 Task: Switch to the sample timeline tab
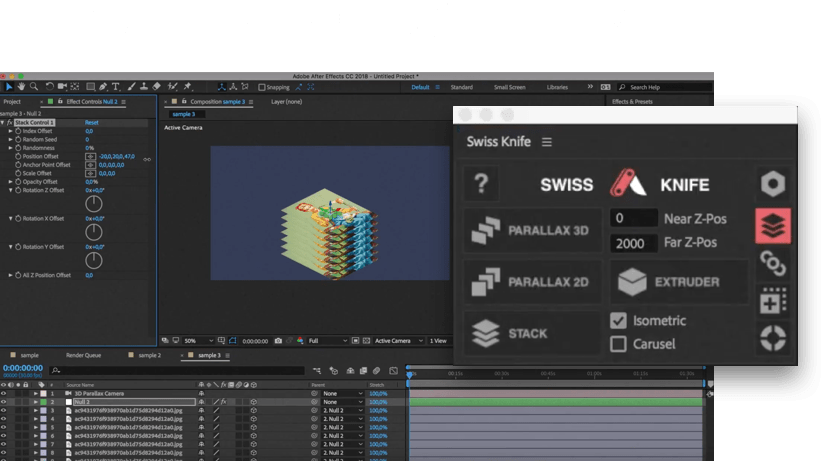(29, 355)
